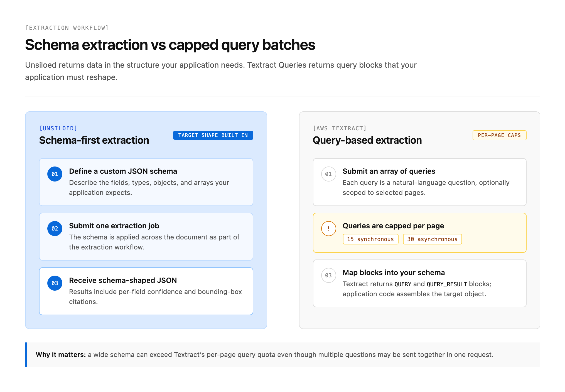
Task: Click the description The schema is applied across the document
Action: pos(154,242)
